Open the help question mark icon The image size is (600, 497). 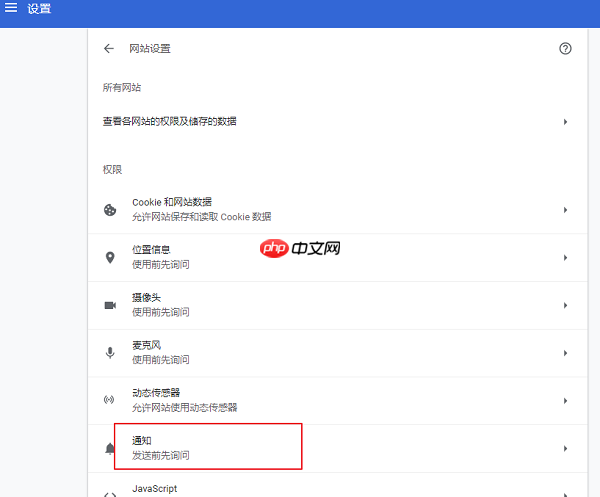click(x=565, y=48)
